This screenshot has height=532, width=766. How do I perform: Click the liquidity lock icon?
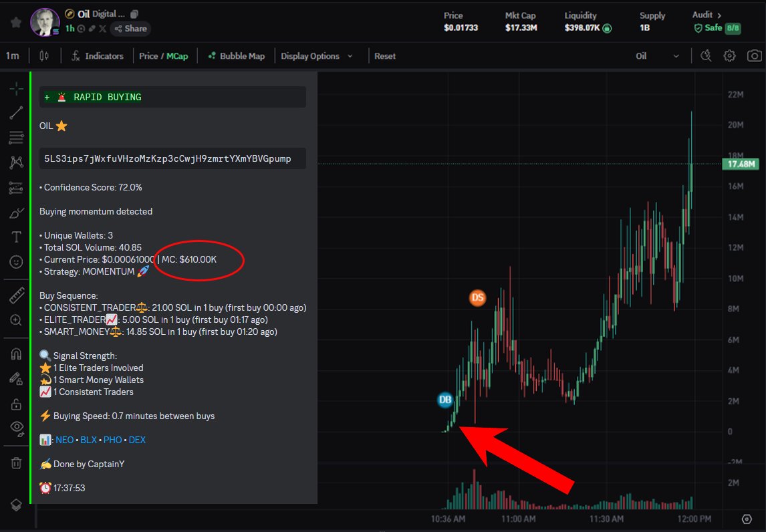607,28
